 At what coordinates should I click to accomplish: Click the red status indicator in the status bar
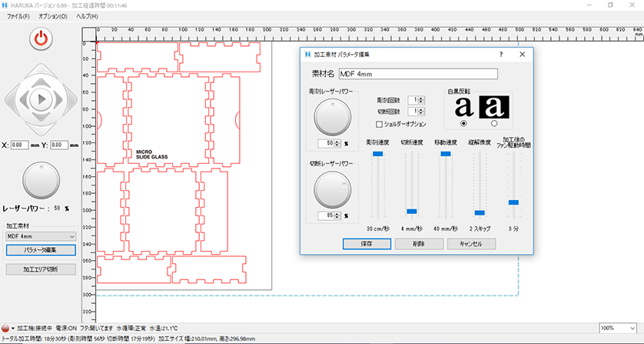point(5,328)
